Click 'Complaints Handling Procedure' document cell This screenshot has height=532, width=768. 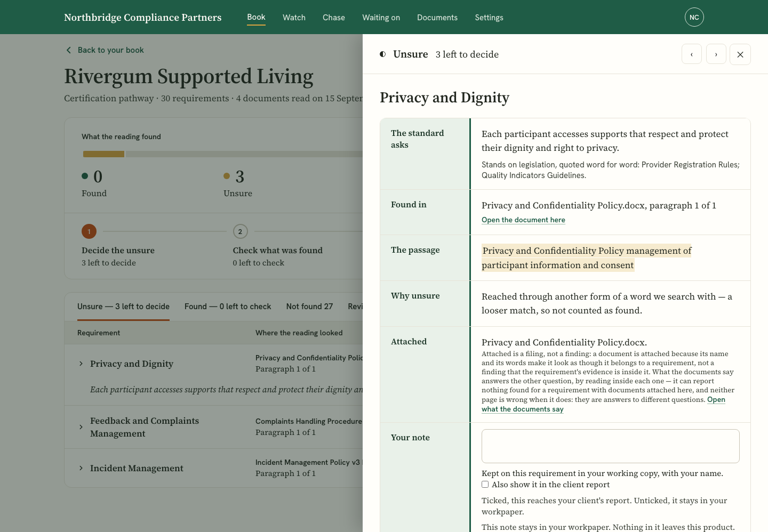309,421
